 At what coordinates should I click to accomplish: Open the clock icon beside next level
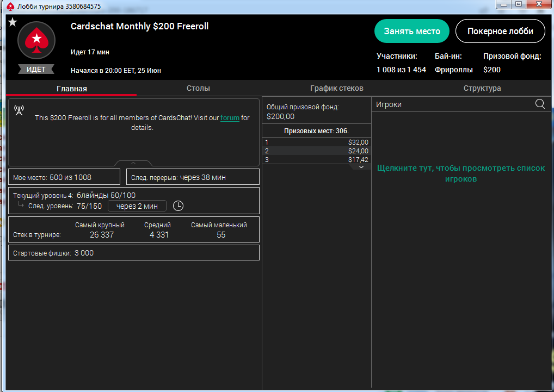[178, 206]
